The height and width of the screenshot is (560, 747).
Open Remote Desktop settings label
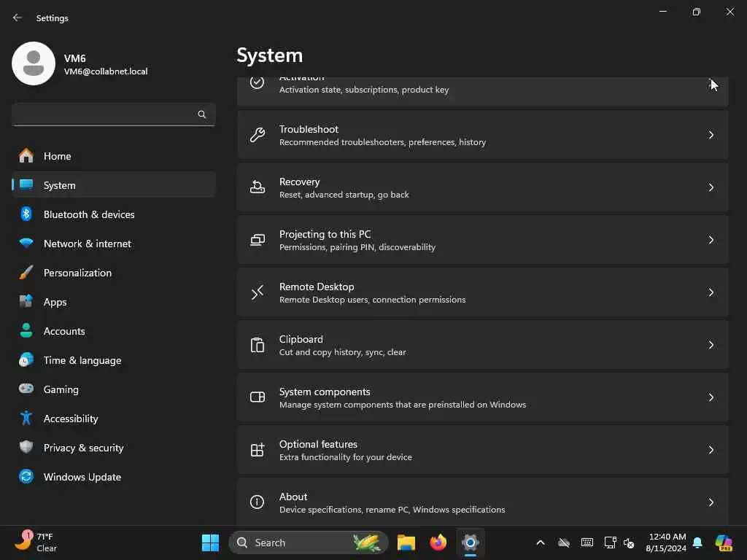[x=317, y=287]
